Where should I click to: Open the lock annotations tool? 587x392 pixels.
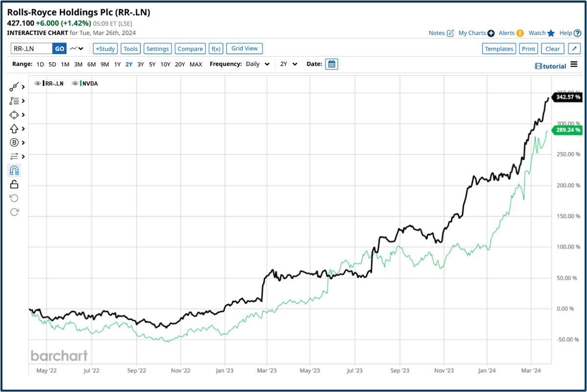click(15, 184)
